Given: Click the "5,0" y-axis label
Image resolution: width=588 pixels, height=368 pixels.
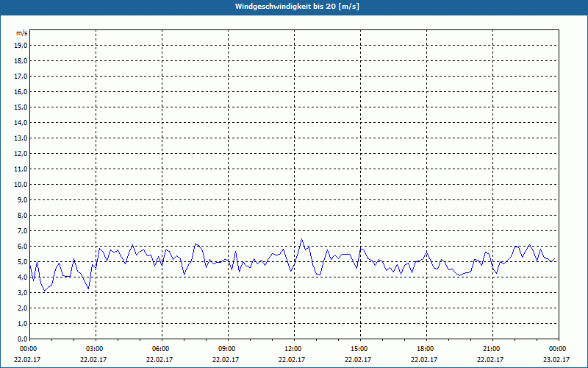Looking at the screenshot, I should point(22,262).
